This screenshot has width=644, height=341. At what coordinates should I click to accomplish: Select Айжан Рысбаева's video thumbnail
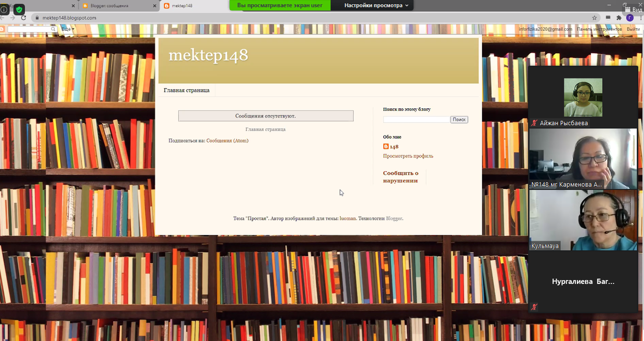click(x=583, y=97)
